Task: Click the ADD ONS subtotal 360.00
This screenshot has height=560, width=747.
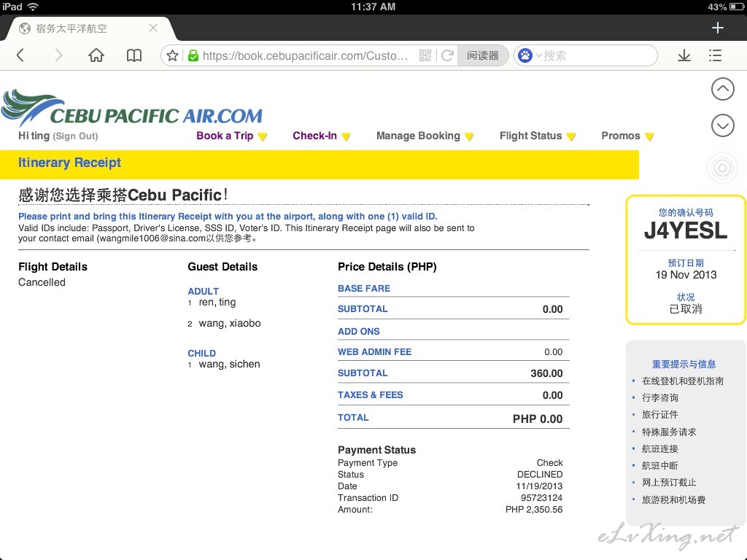Action: (546, 373)
